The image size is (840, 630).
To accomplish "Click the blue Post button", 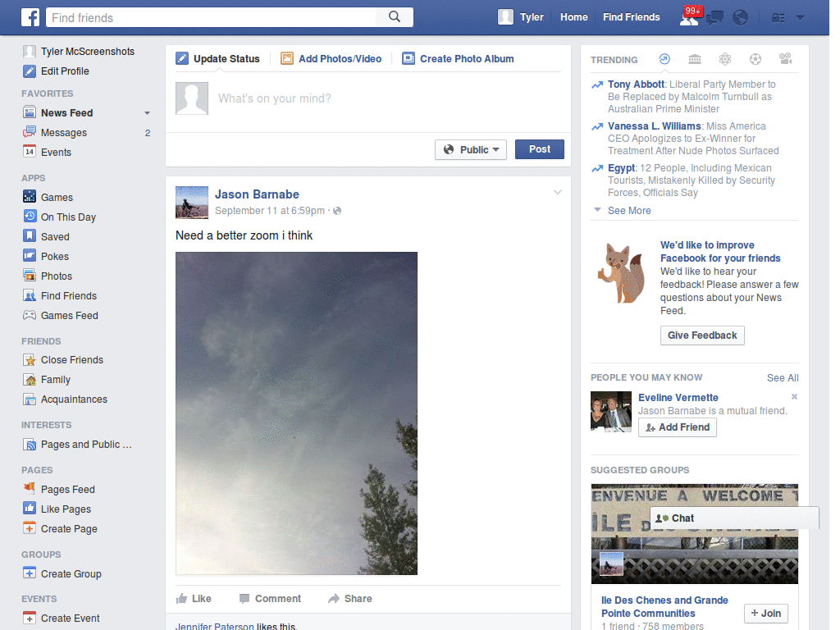I will (540, 149).
